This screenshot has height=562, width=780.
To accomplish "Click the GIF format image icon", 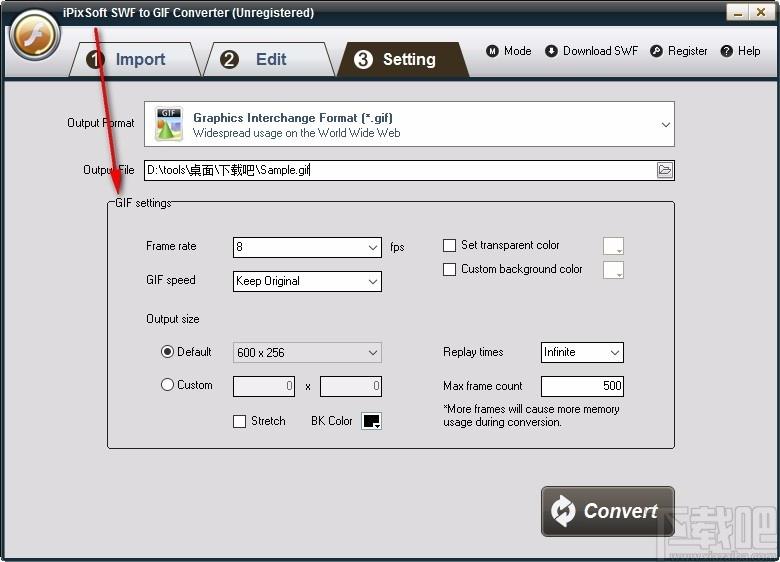I will [x=168, y=125].
